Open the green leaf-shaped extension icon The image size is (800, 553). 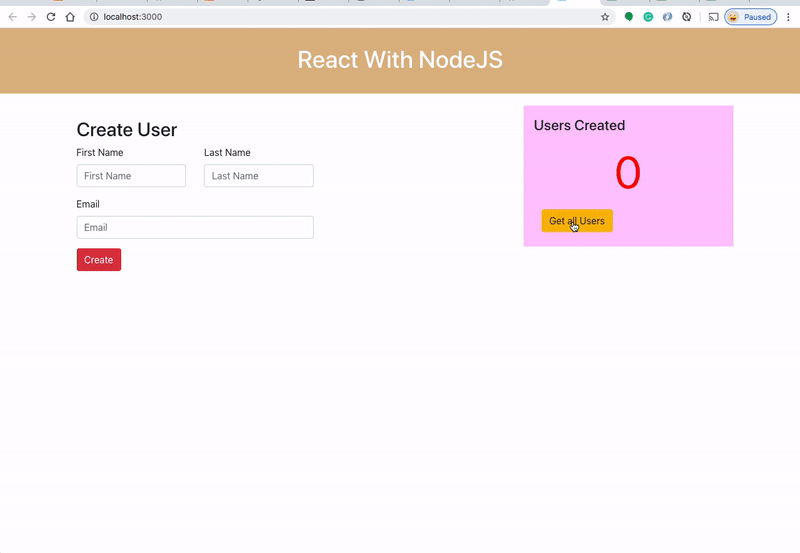[629, 17]
